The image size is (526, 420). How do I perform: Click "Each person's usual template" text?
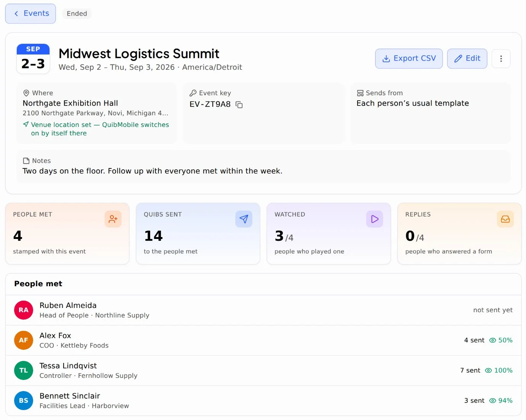413,103
